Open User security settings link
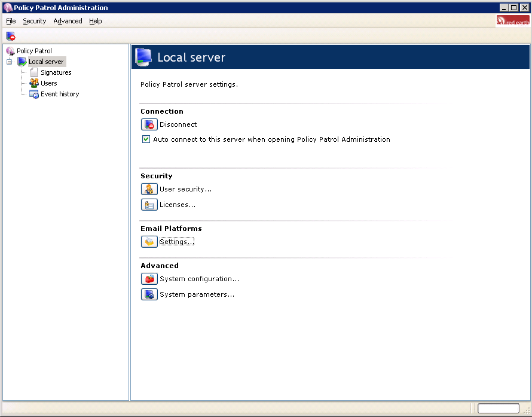The width and height of the screenshot is (532, 417). tap(185, 189)
